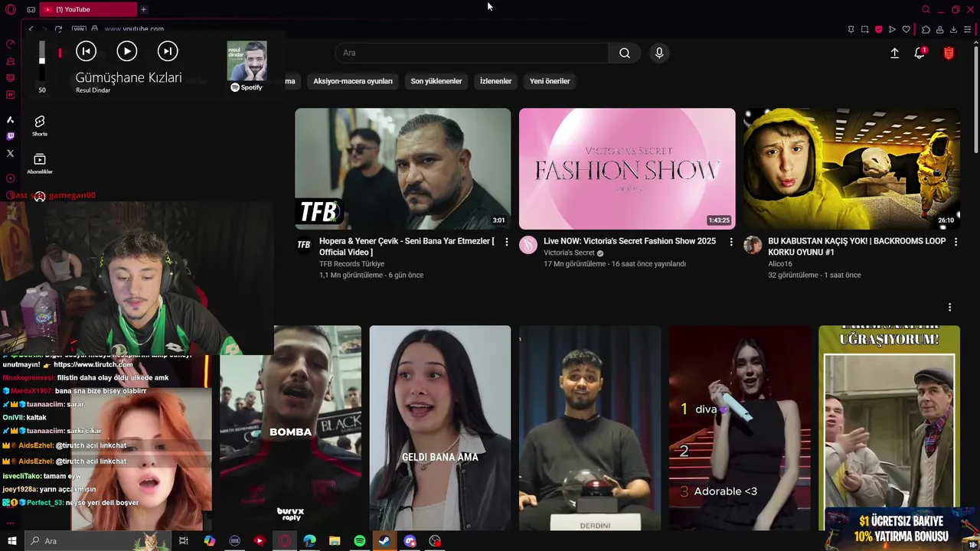Screen dimensions: 980x551
Task: Open TFB Records Türkiye channel link
Action: (x=351, y=263)
